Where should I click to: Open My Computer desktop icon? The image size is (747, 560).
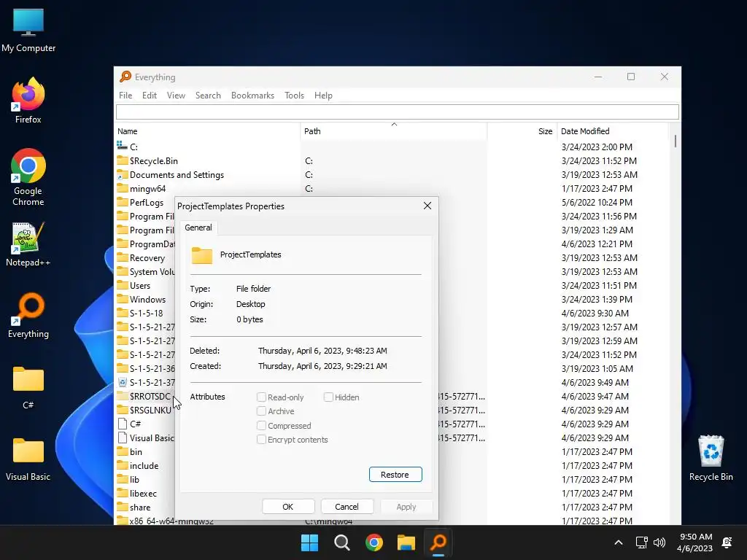coord(28,31)
